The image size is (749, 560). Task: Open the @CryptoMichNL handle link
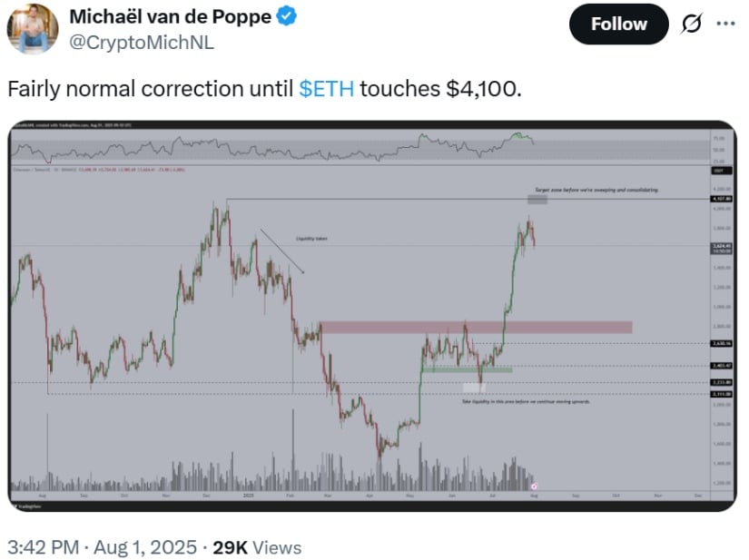142,43
